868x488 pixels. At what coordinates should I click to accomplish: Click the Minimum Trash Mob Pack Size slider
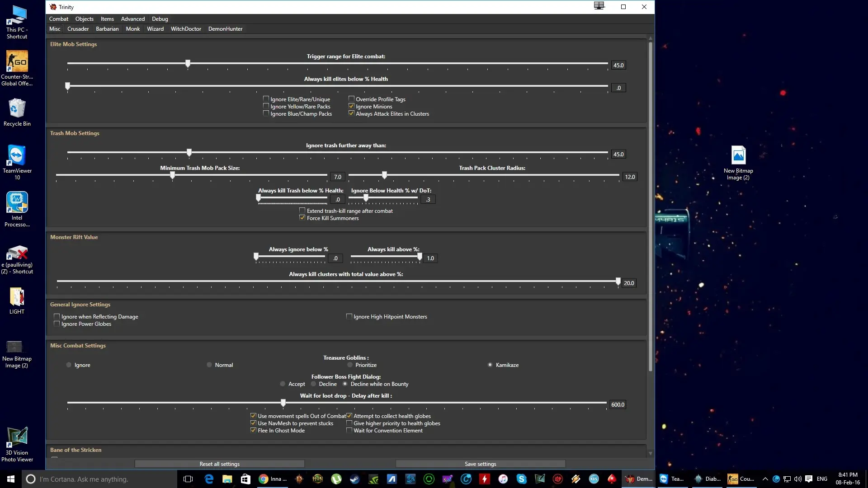[192, 175]
